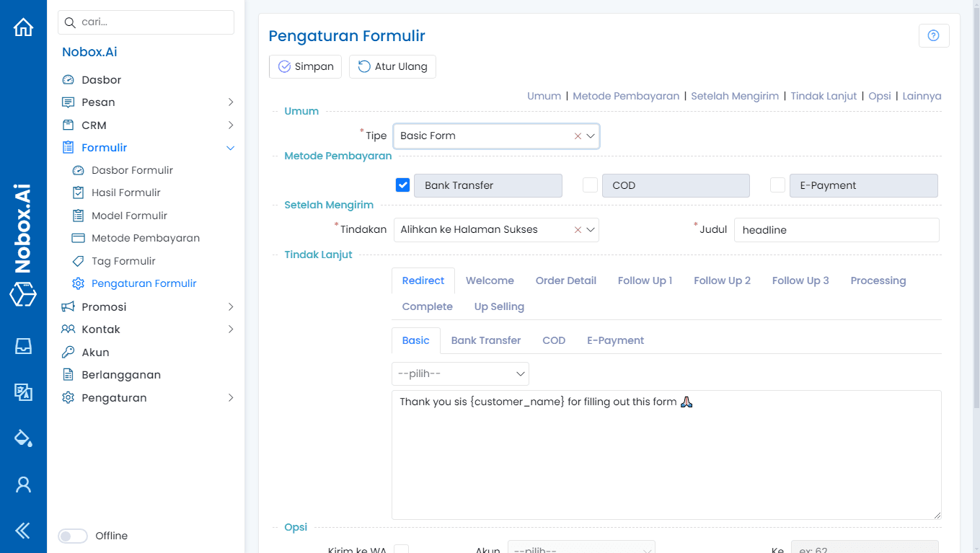The height and width of the screenshot is (553, 980).
Task: Click the search magnifier icon in the sidebar
Action: click(x=70, y=22)
